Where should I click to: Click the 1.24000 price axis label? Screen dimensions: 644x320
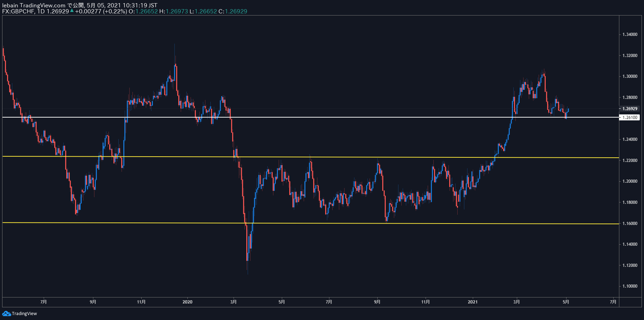click(630, 139)
